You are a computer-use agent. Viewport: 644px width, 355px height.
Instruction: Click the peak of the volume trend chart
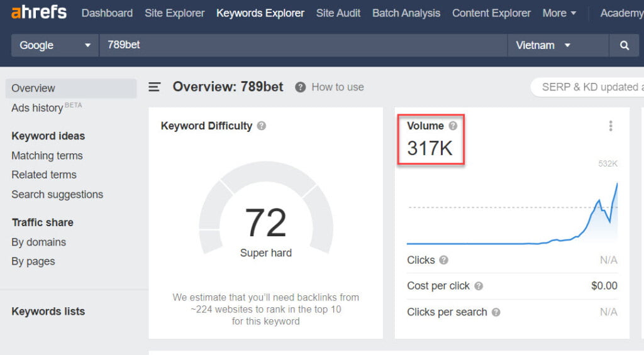tap(617, 183)
